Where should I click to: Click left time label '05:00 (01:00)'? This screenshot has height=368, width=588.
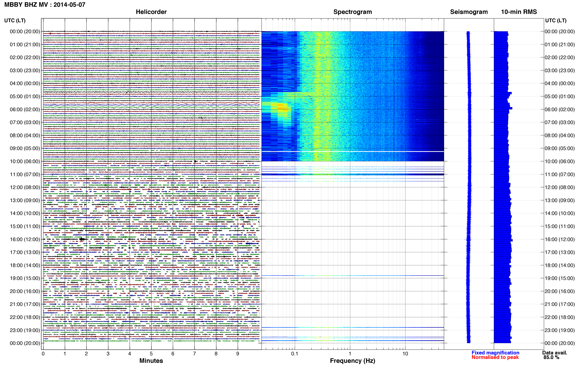click(25, 96)
